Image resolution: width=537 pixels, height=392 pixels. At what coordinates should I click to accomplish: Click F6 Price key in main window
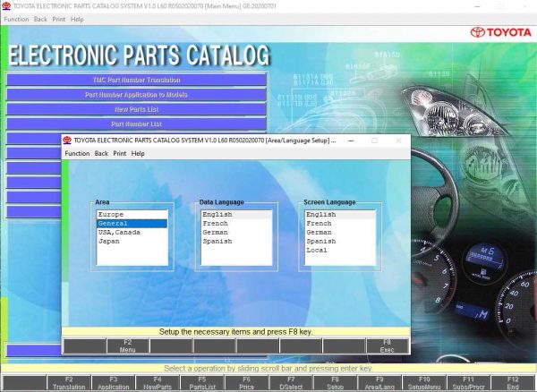pos(247,383)
